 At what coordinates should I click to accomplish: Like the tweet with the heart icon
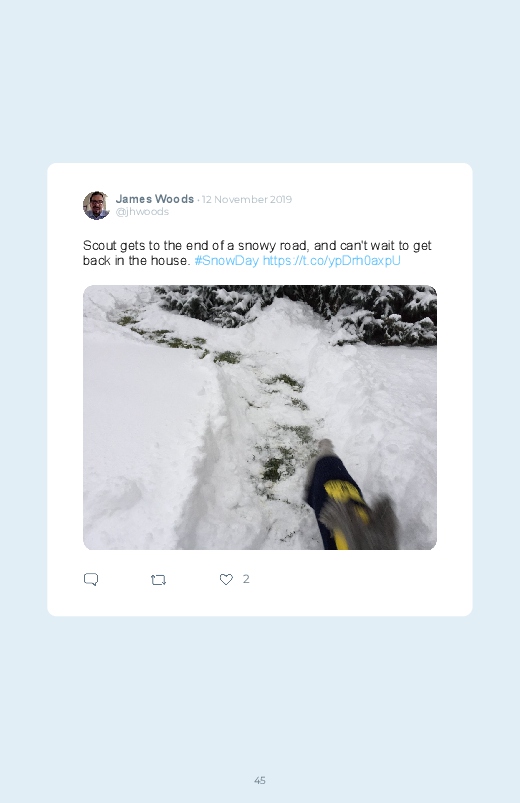tap(226, 579)
